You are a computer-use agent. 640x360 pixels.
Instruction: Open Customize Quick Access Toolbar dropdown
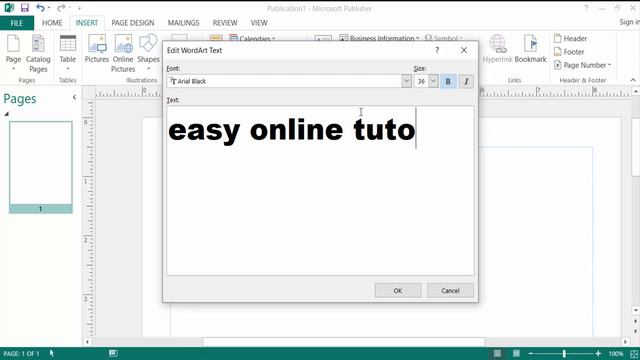tap(79, 8)
